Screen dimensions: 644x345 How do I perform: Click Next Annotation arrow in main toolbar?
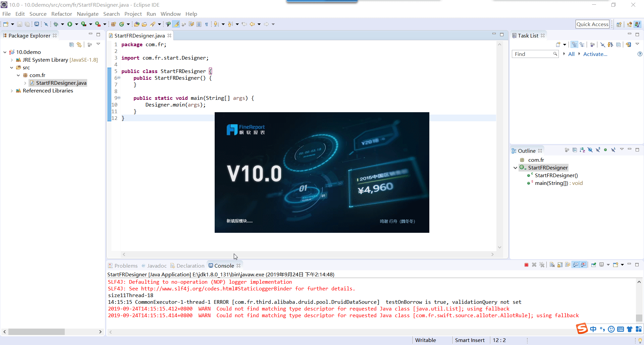click(216, 24)
